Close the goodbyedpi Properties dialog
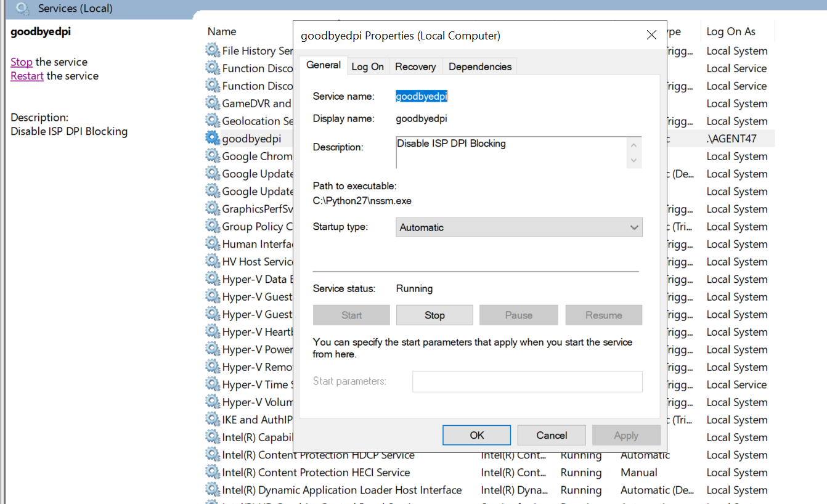 pyautogui.click(x=651, y=35)
